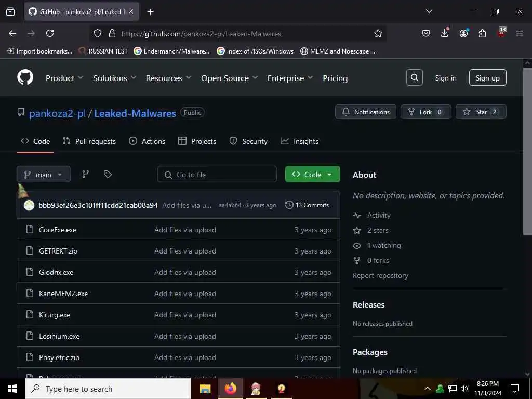
Task: Open the volume speaker tray icon
Action: 464,389
